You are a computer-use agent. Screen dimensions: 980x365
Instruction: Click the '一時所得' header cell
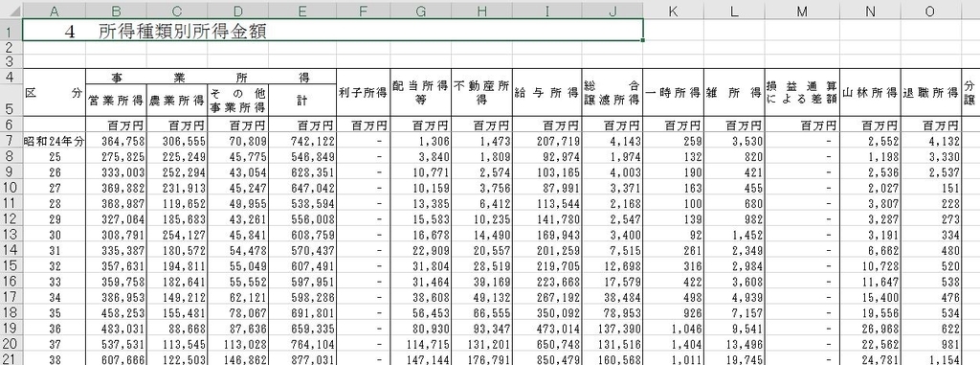tap(673, 93)
